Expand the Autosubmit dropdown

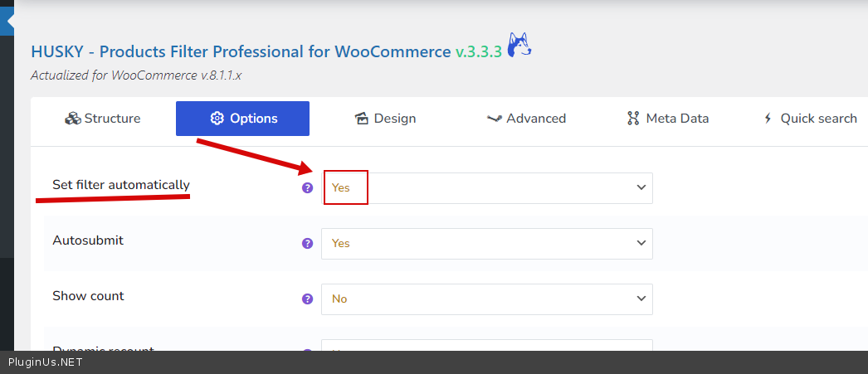tap(486, 244)
